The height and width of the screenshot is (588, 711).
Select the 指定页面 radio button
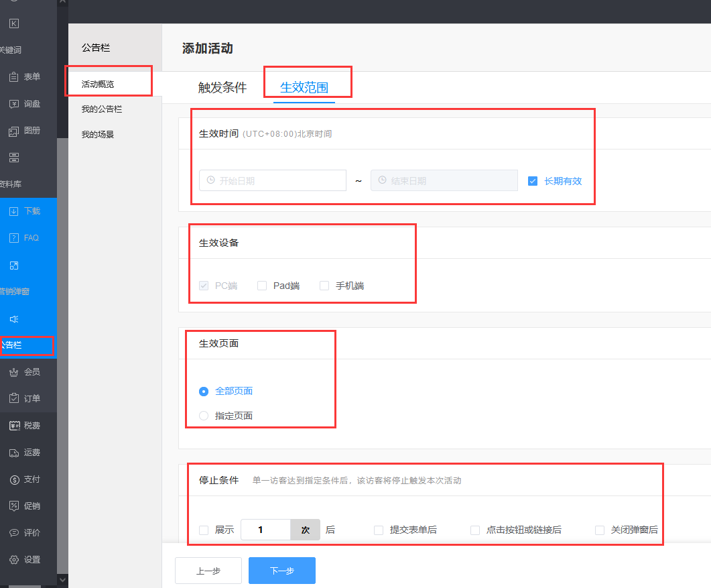(204, 416)
